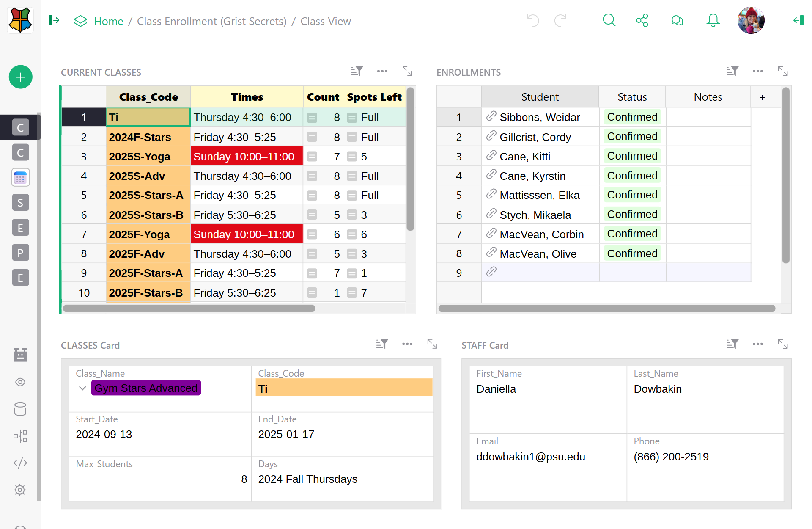Screen dimensions: 812x529
Task: Click the Student column header
Action: [540, 97]
